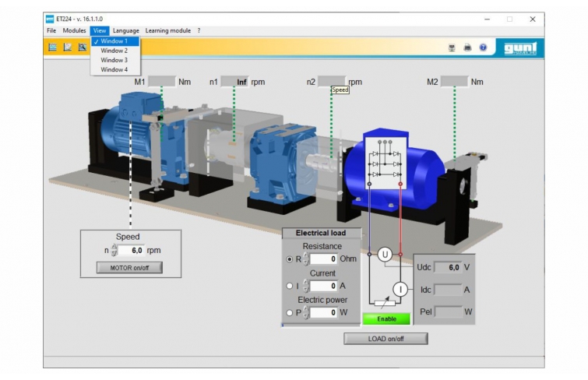
Task: Select the Current I radio button
Action: 290,286
